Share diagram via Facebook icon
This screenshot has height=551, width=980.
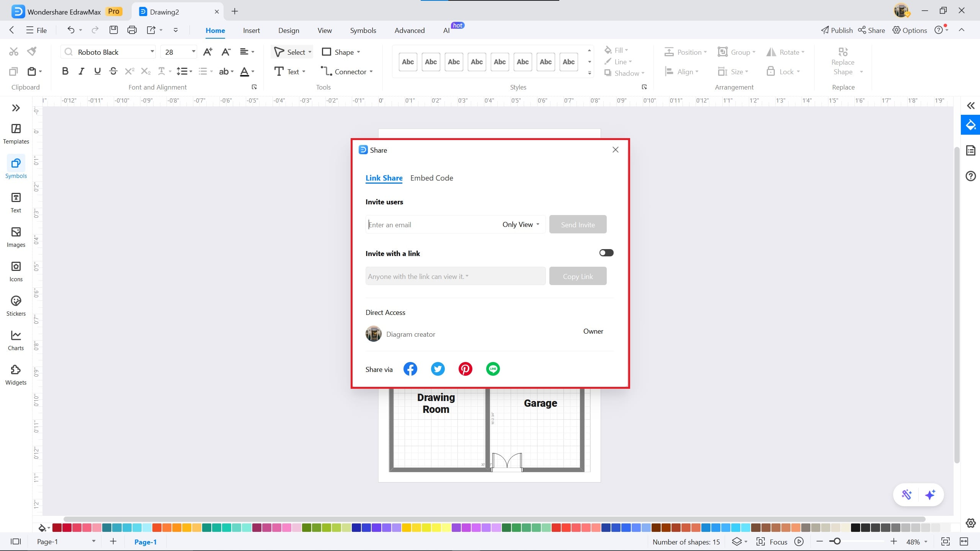pyautogui.click(x=410, y=369)
